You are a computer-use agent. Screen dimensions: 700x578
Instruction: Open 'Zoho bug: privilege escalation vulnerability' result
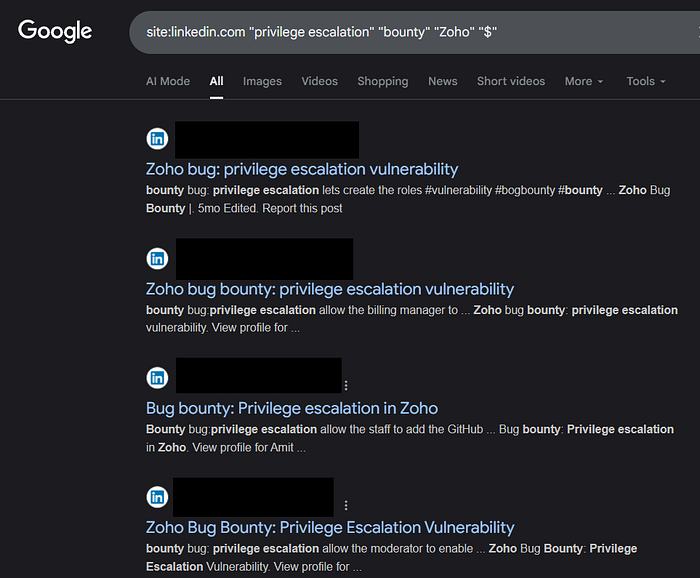tap(302, 169)
